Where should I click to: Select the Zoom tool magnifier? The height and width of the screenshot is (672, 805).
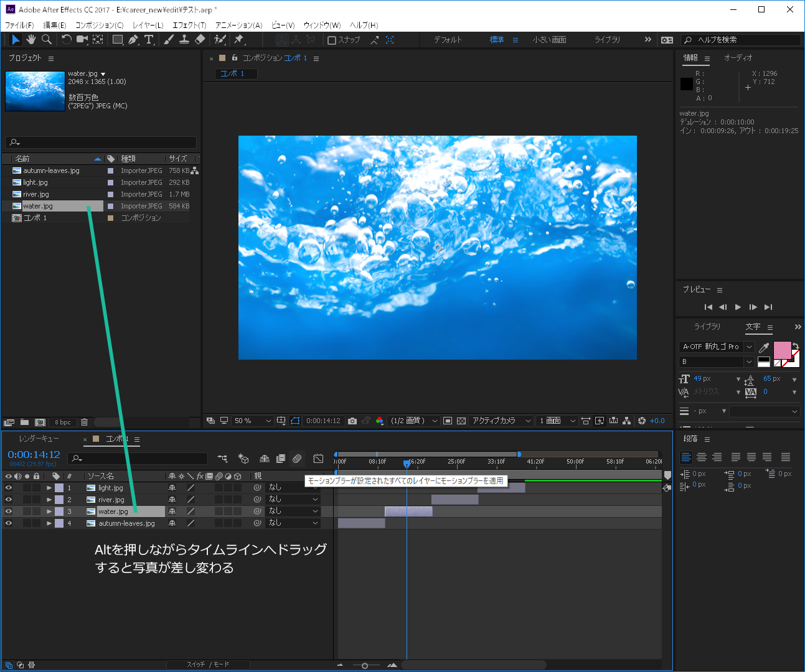coord(47,40)
